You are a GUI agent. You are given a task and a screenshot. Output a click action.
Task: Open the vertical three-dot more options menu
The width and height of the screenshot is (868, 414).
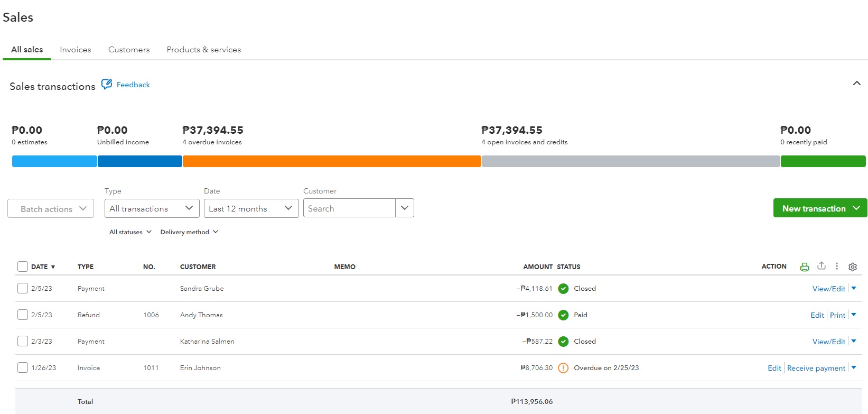(x=837, y=266)
